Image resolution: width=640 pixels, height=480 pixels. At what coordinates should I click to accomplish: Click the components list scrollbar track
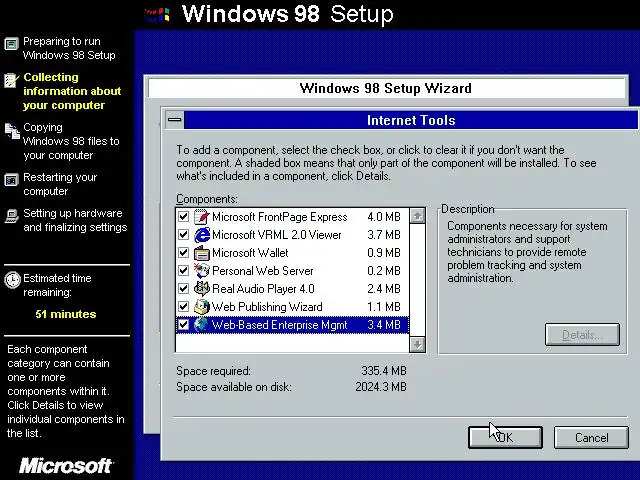(x=417, y=280)
